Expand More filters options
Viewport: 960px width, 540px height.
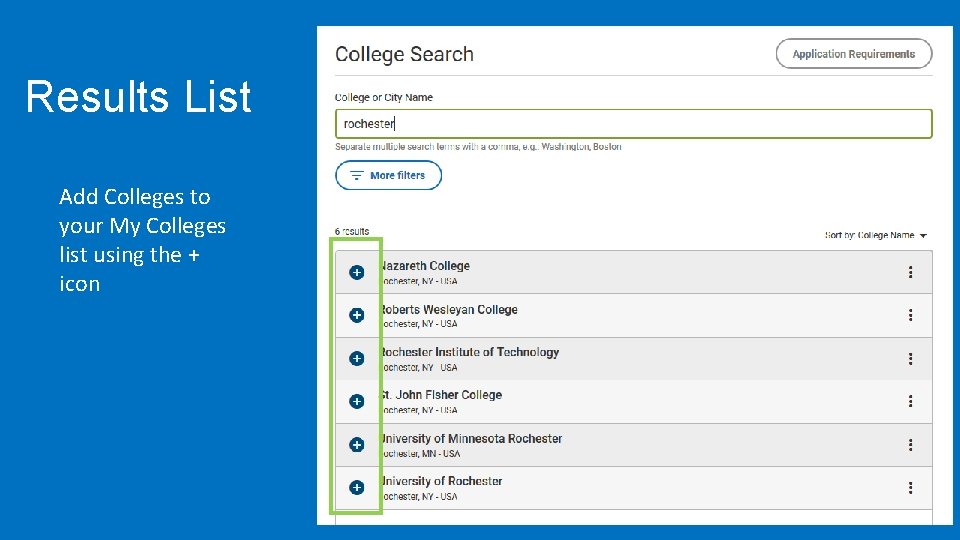pyautogui.click(x=388, y=175)
